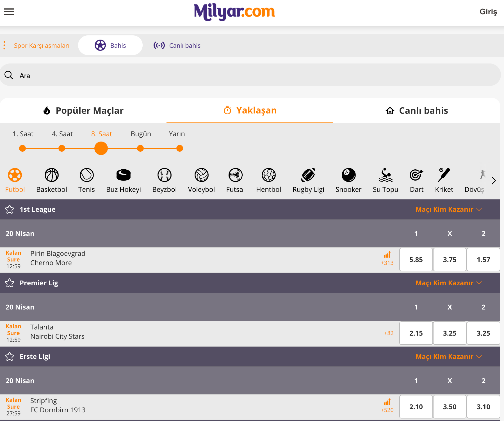Open Yaklaşan tab
This screenshot has width=504, height=421.
click(250, 110)
